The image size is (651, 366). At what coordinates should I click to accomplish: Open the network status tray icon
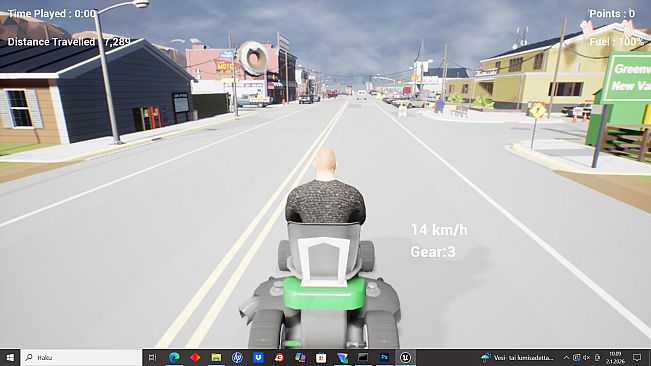coord(577,357)
